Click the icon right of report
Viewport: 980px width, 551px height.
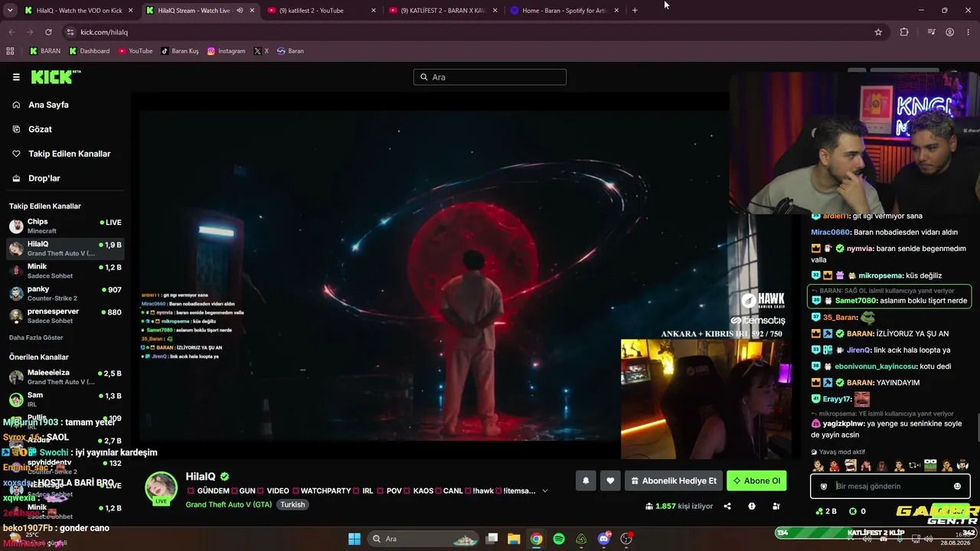[776, 506]
